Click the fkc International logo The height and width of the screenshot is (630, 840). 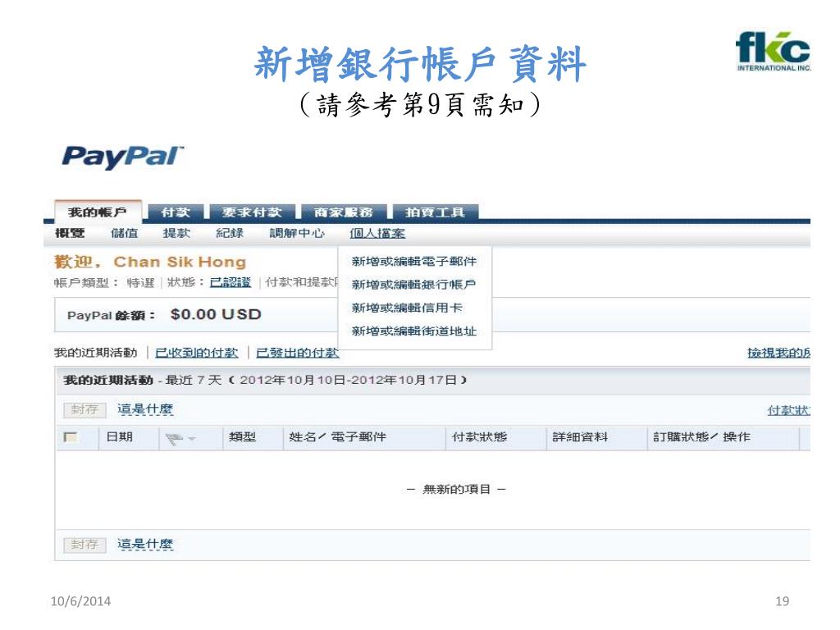[773, 52]
